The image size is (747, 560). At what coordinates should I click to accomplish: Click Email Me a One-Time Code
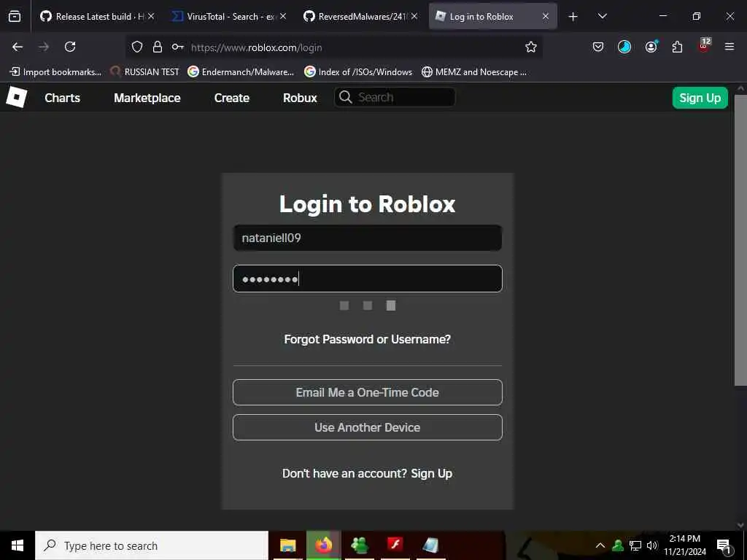[x=368, y=392]
